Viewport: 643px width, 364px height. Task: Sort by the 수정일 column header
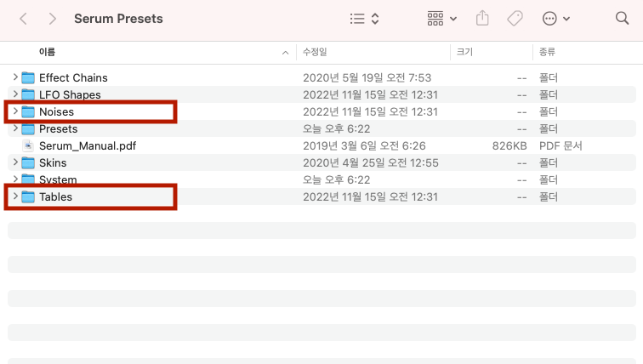pyautogui.click(x=315, y=52)
